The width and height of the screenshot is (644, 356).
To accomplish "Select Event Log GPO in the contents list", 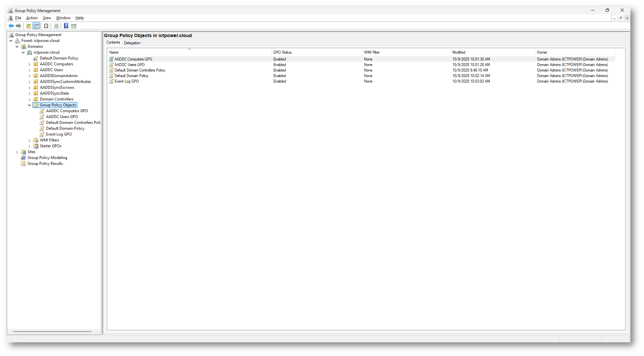I will tap(127, 81).
